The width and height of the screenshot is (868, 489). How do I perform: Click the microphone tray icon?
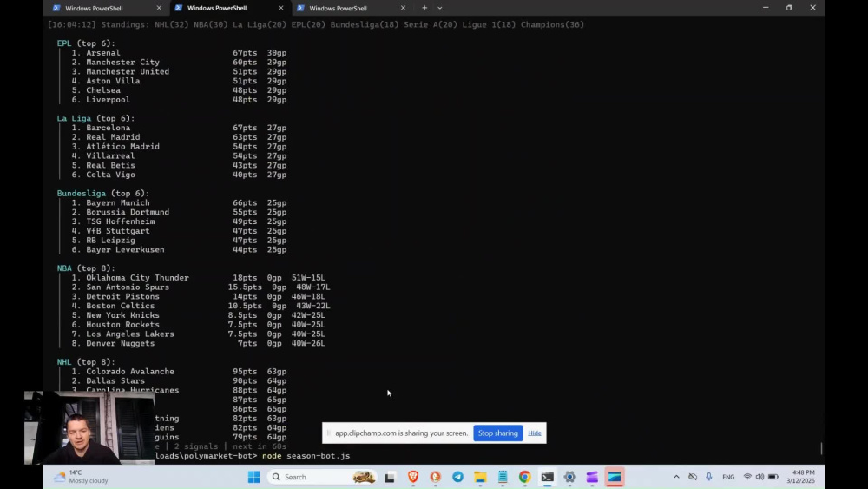pos(708,477)
